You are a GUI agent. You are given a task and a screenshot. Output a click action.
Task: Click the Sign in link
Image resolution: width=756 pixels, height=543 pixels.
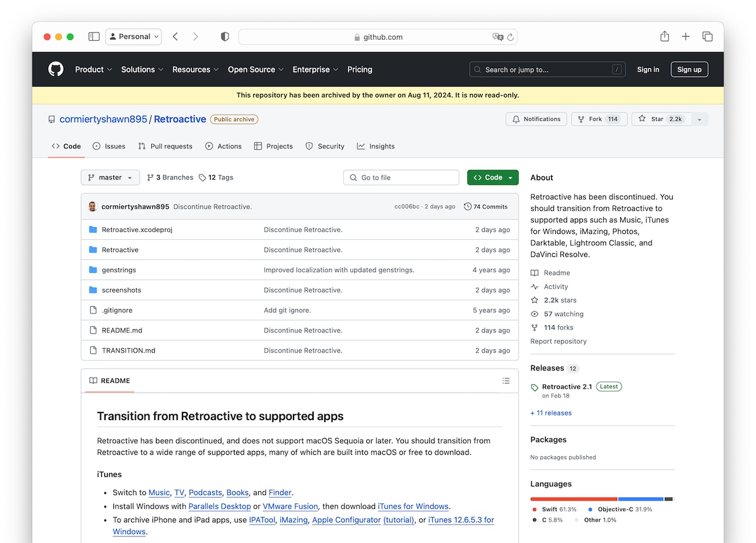[648, 69]
